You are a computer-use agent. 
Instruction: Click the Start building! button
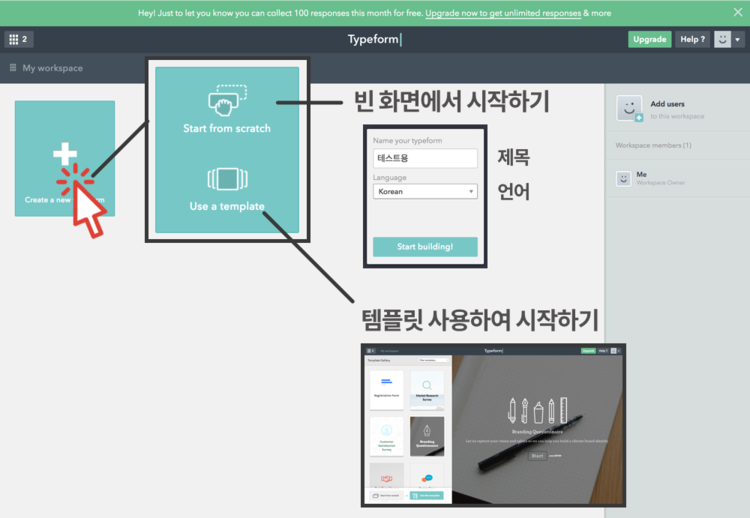point(425,247)
